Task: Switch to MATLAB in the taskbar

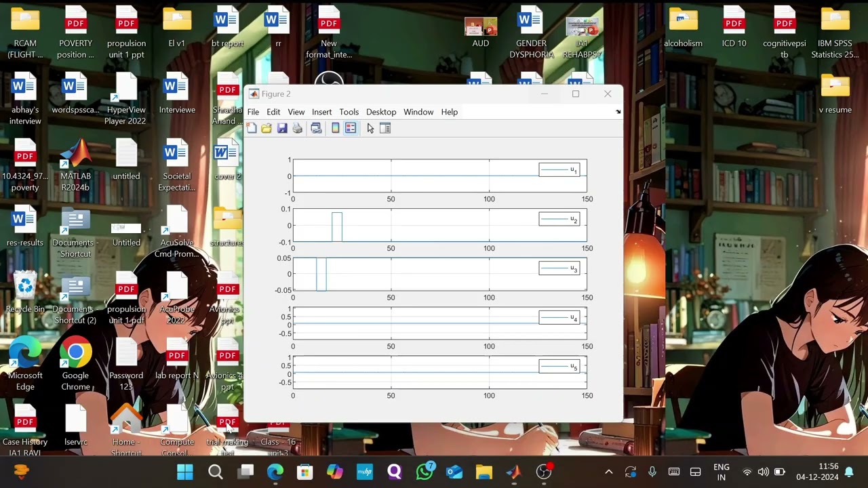Action: pyautogui.click(x=513, y=472)
